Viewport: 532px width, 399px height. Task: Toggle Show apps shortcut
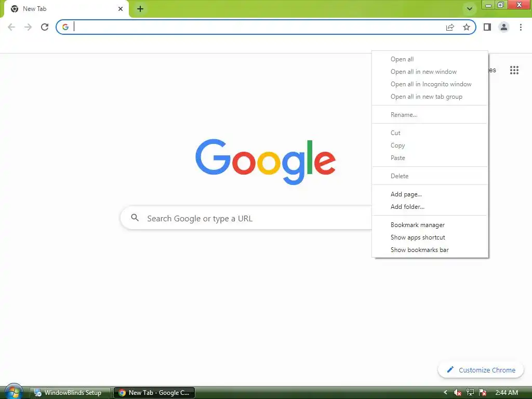click(430, 237)
